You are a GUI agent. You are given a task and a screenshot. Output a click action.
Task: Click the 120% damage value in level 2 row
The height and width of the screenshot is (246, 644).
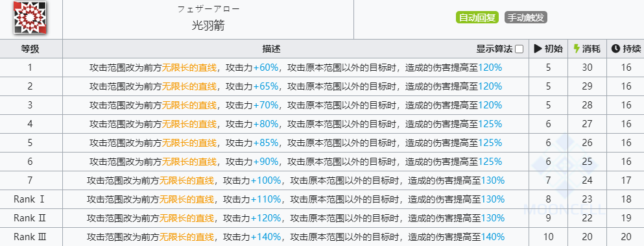490,86
